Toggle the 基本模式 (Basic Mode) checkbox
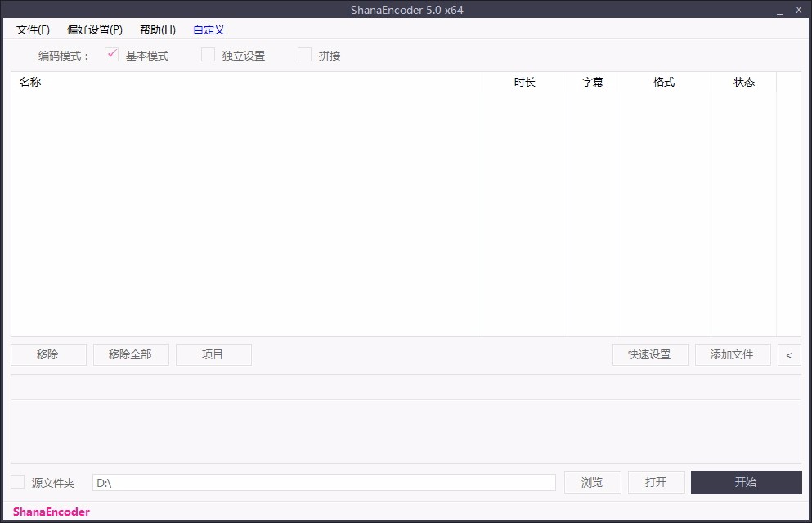 [x=111, y=55]
